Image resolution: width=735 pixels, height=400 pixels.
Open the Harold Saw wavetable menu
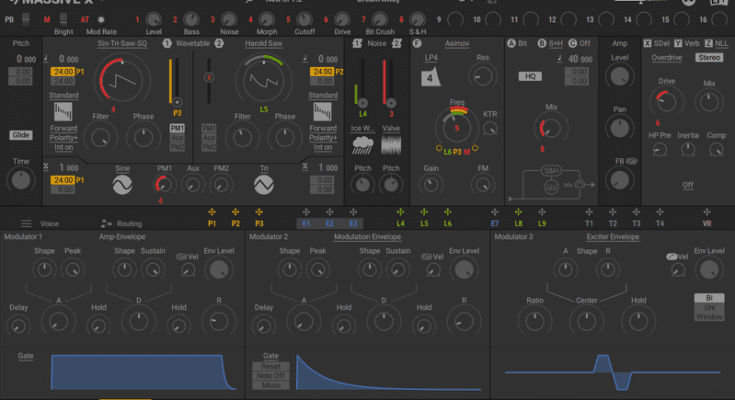[x=264, y=44]
